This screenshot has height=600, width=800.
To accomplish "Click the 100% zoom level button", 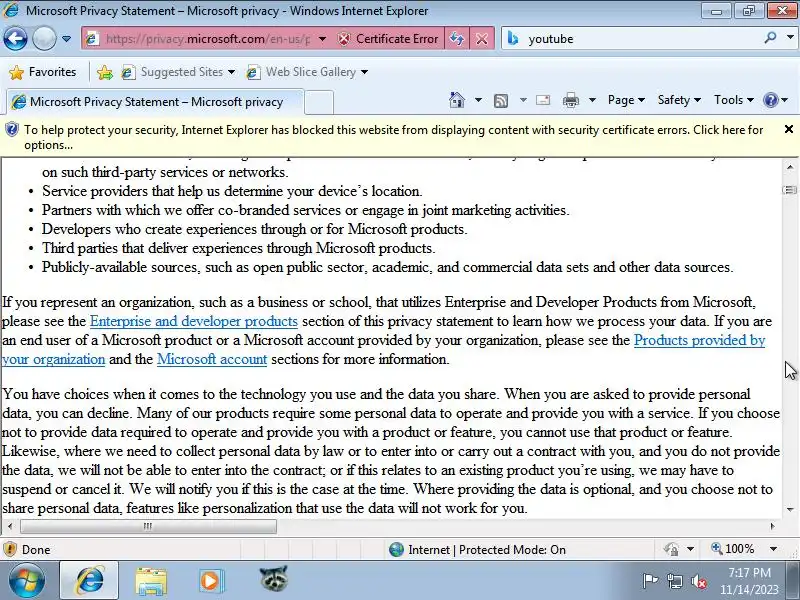I will pos(733,549).
